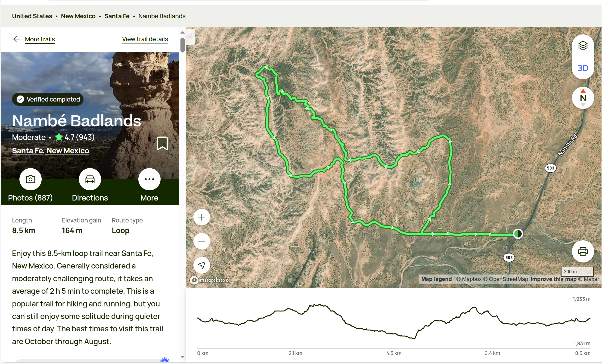The height and width of the screenshot is (364, 602).
Task: Click the locate me arrow button
Action: [202, 265]
